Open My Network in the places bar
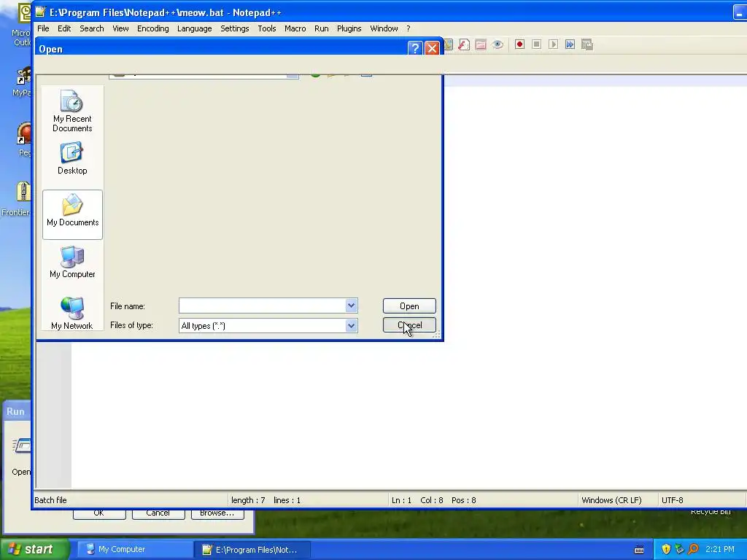Viewport: 747px width, 560px height. pos(72,313)
